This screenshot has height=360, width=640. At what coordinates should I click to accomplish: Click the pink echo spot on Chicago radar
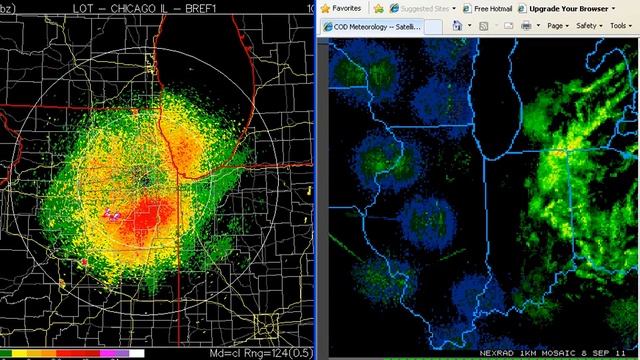pyautogui.click(x=112, y=215)
